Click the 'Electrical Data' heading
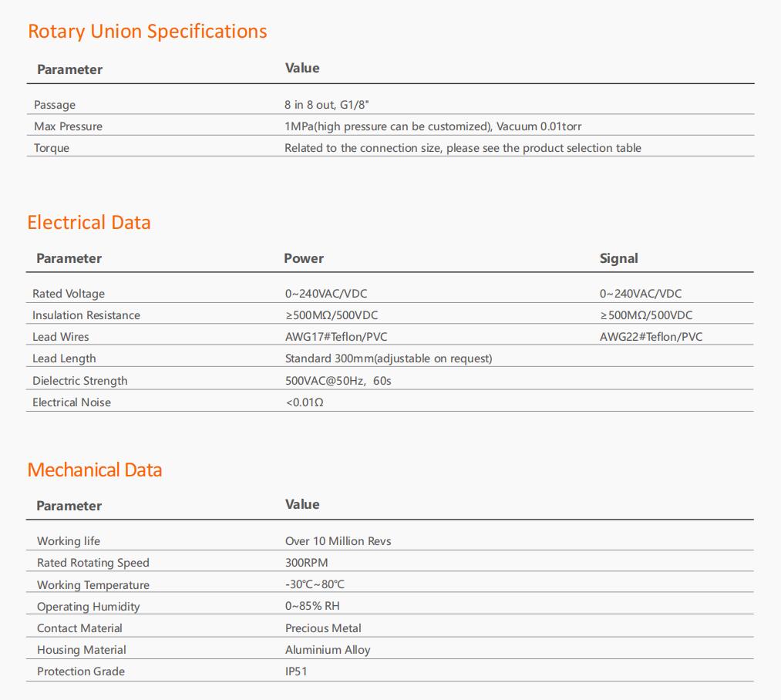Screen dimensions: 781x700 (89, 222)
